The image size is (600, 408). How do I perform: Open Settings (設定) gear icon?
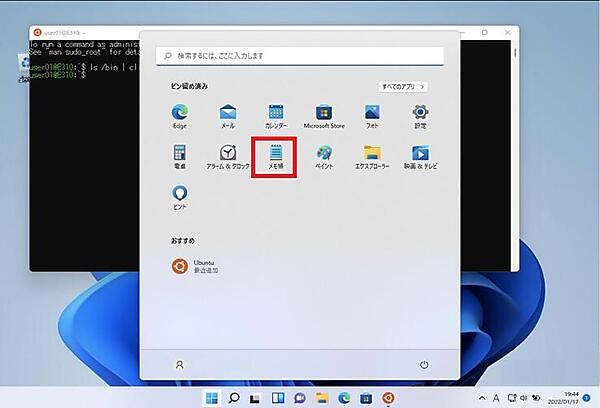pos(420,116)
